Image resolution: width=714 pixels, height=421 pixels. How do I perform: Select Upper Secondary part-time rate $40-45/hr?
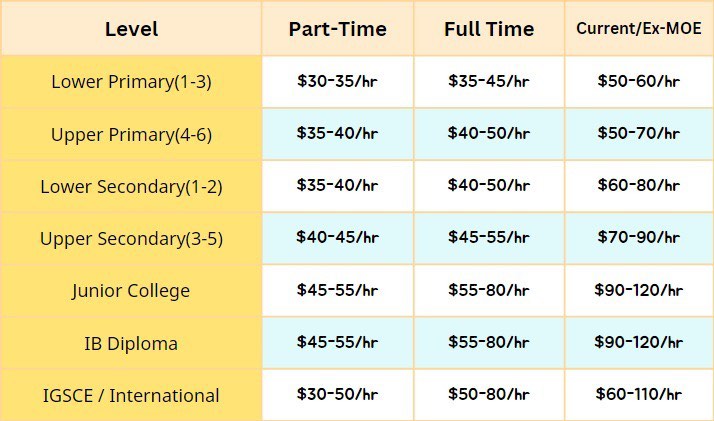(337, 238)
